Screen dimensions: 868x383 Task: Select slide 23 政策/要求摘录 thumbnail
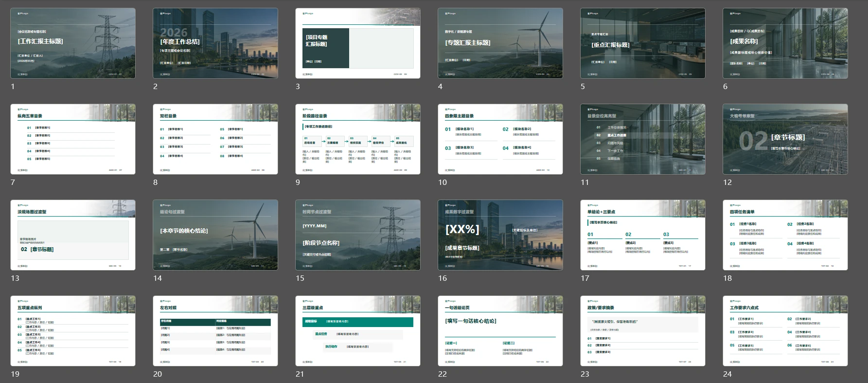[643, 331]
